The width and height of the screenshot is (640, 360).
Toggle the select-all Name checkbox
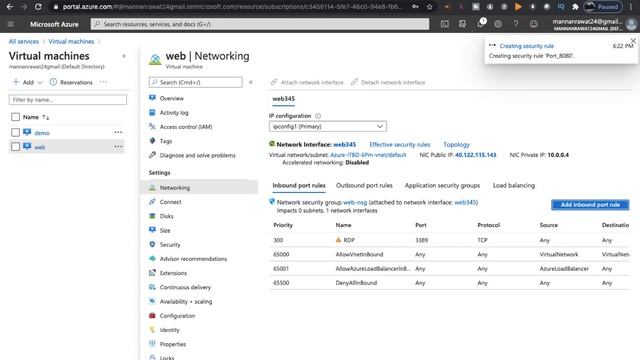16,117
